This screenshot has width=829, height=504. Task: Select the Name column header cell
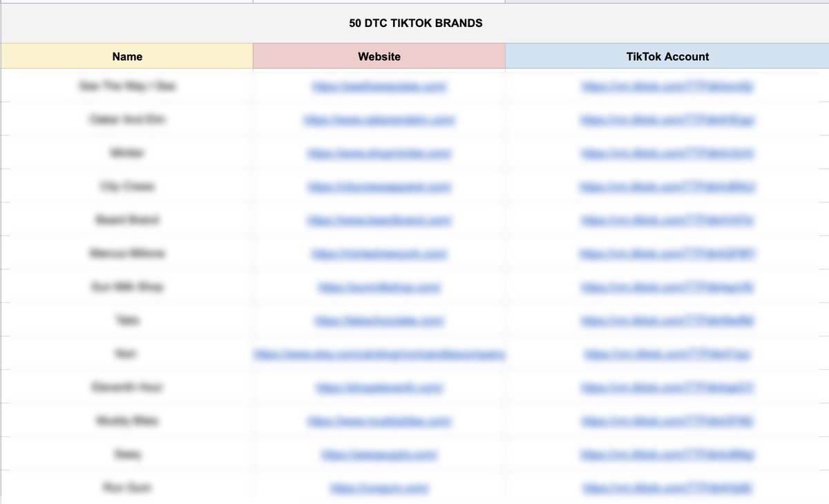(x=127, y=56)
